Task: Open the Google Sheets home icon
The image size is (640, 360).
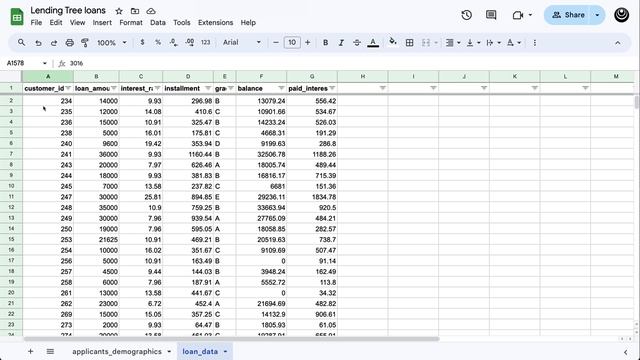Action: (x=17, y=17)
